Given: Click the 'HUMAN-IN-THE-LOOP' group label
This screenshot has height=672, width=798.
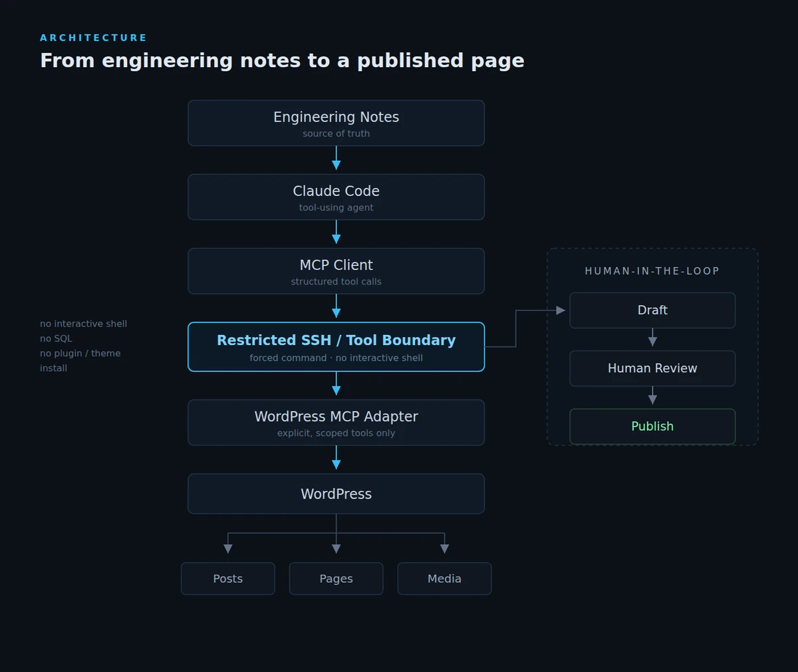Looking at the screenshot, I should [x=652, y=271].
